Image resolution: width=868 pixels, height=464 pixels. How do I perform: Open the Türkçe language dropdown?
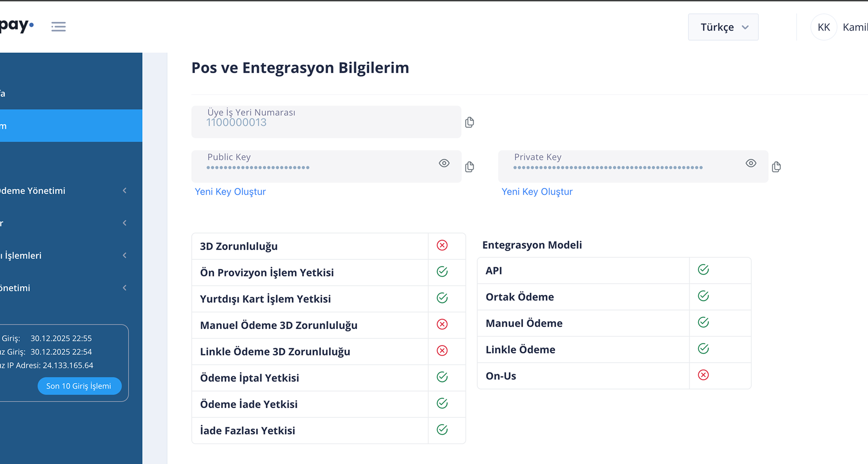[723, 27]
